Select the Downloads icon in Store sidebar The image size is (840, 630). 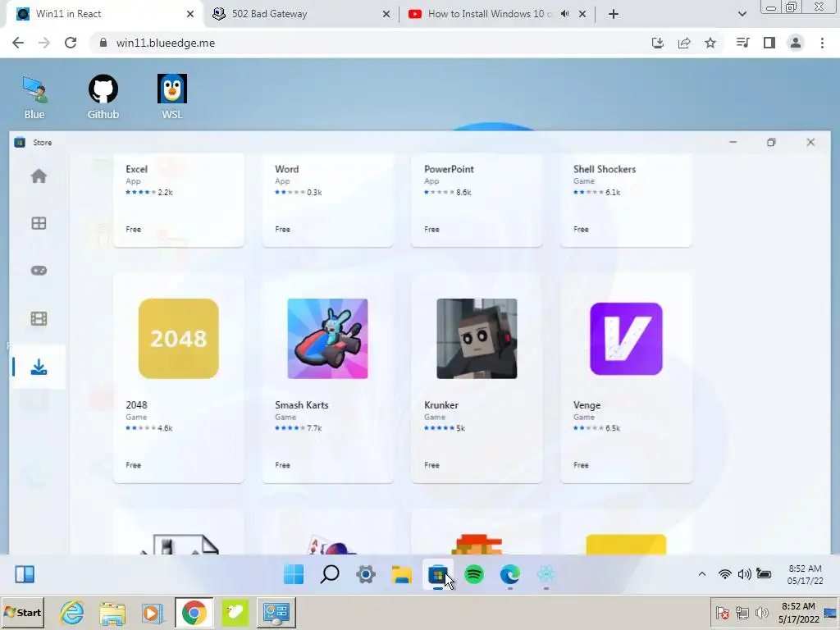[39, 367]
